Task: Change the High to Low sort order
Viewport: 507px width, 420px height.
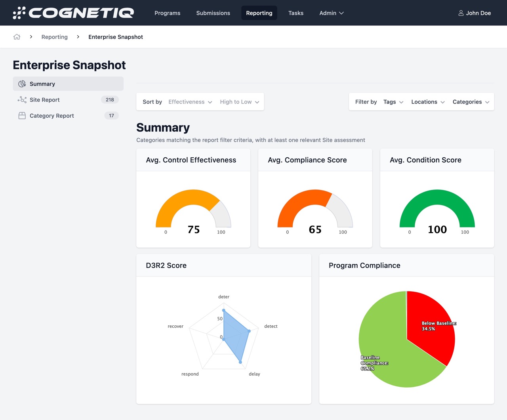Action: (x=239, y=102)
